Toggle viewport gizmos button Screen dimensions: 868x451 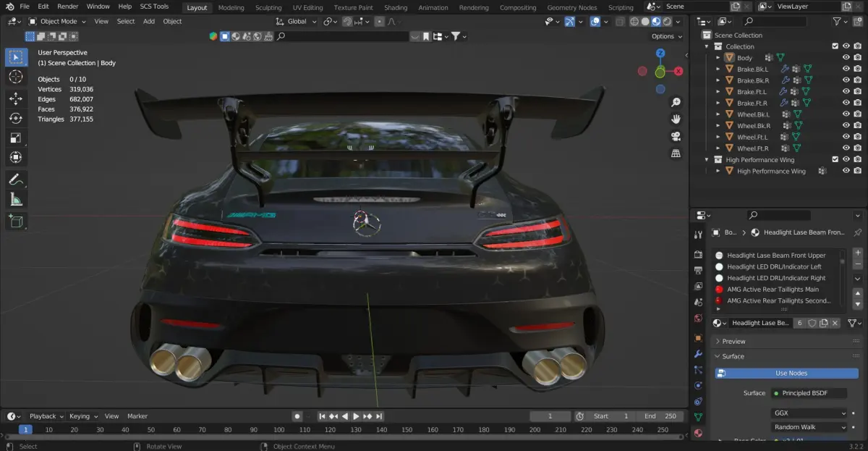[x=569, y=22]
